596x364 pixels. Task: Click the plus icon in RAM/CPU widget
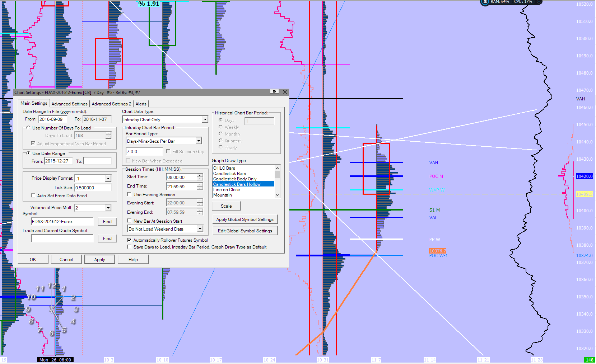pos(539,2)
